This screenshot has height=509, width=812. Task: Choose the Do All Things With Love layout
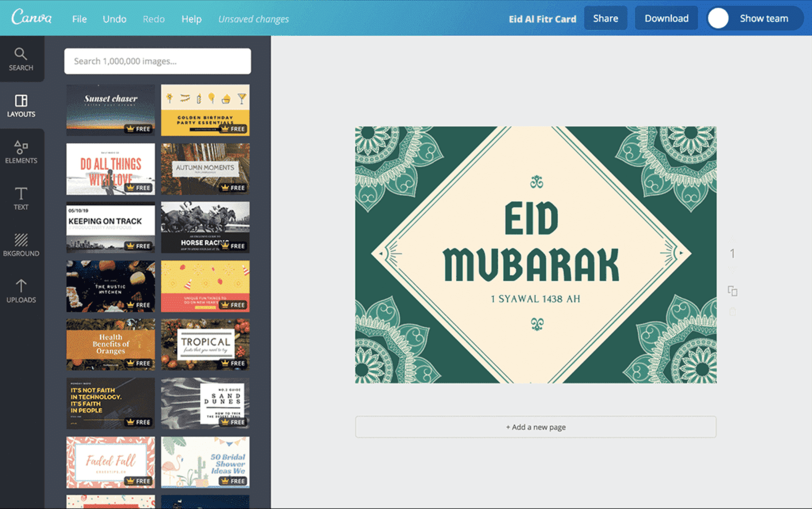pyautogui.click(x=111, y=169)
